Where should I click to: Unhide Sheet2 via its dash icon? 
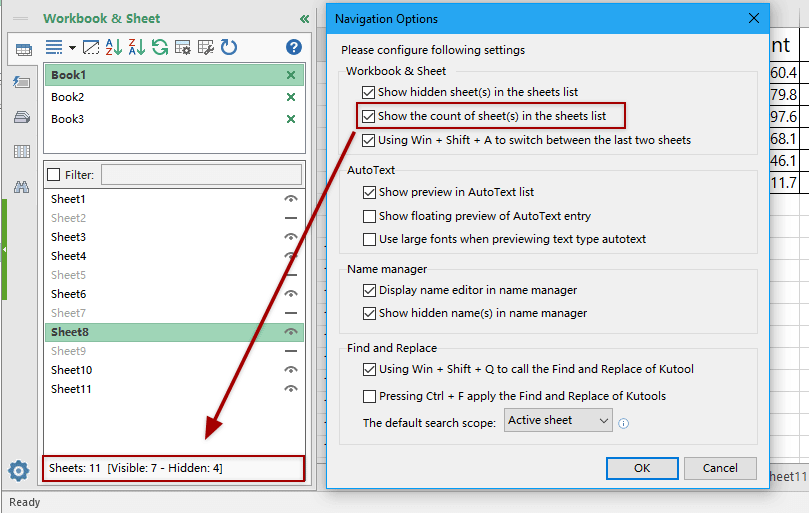(291, 218)
